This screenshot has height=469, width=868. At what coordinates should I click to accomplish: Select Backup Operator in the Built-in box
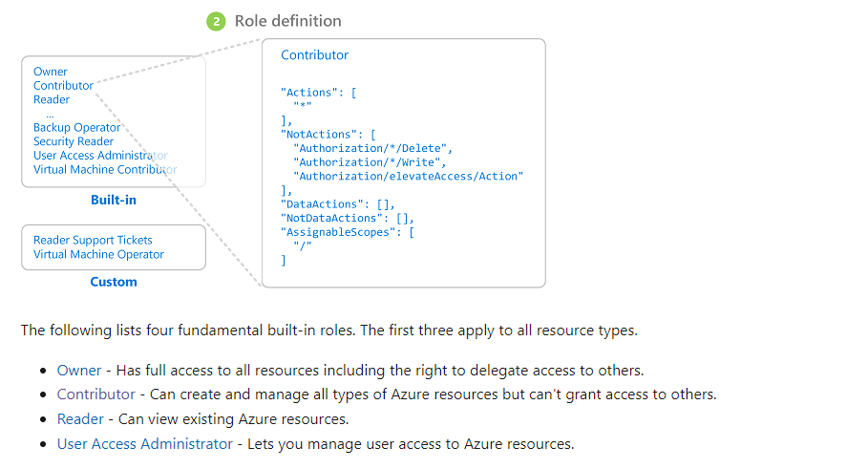pyautogui.click(x=77, y=127)
